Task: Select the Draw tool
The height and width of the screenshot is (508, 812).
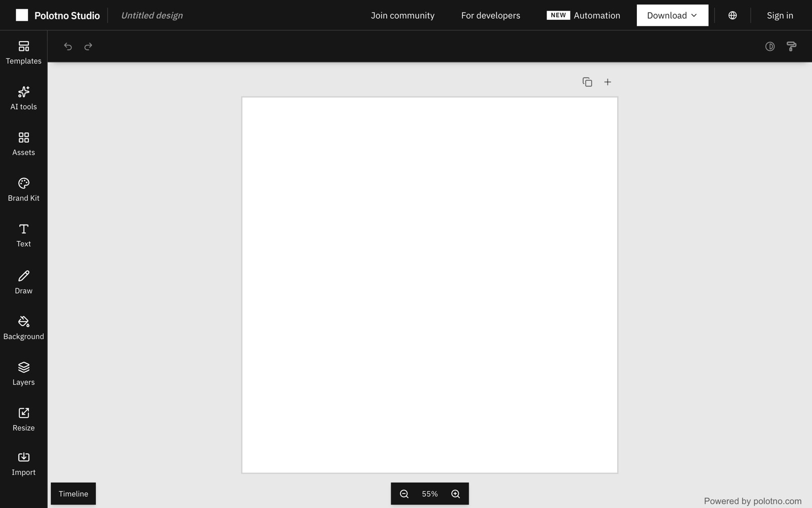Action: pos(23,282)
